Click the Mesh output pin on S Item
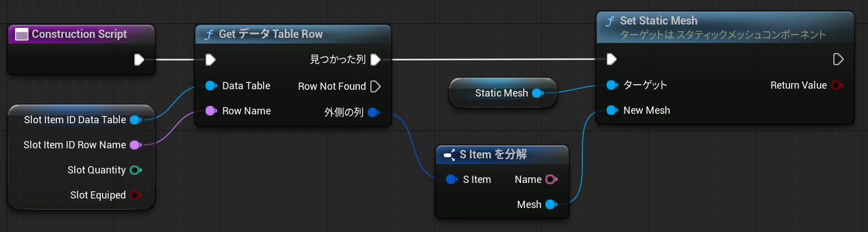Image resolution: width=868 pixels, height=232 pixels. pyautogui.click(x=550, y=205)
